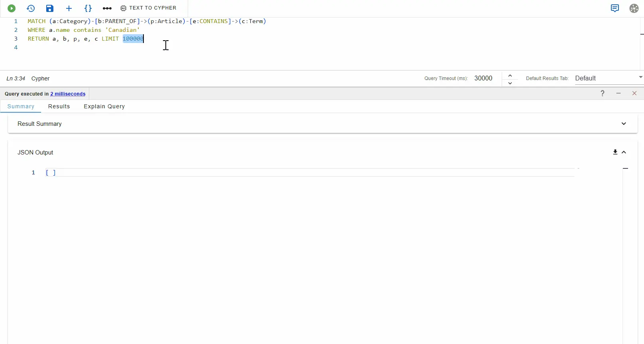Open the 2 milliseconds execution link
The image size is (644, 344).
coord(68,94)
